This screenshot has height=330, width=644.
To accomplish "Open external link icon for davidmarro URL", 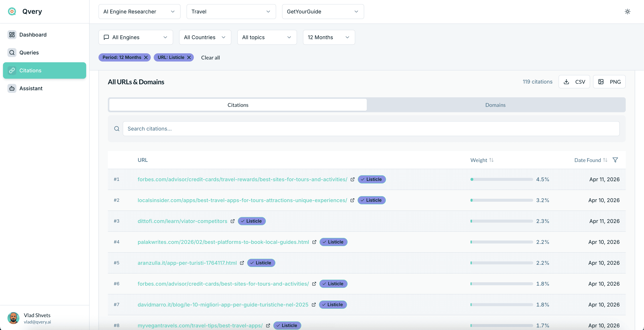I will 314,304.
